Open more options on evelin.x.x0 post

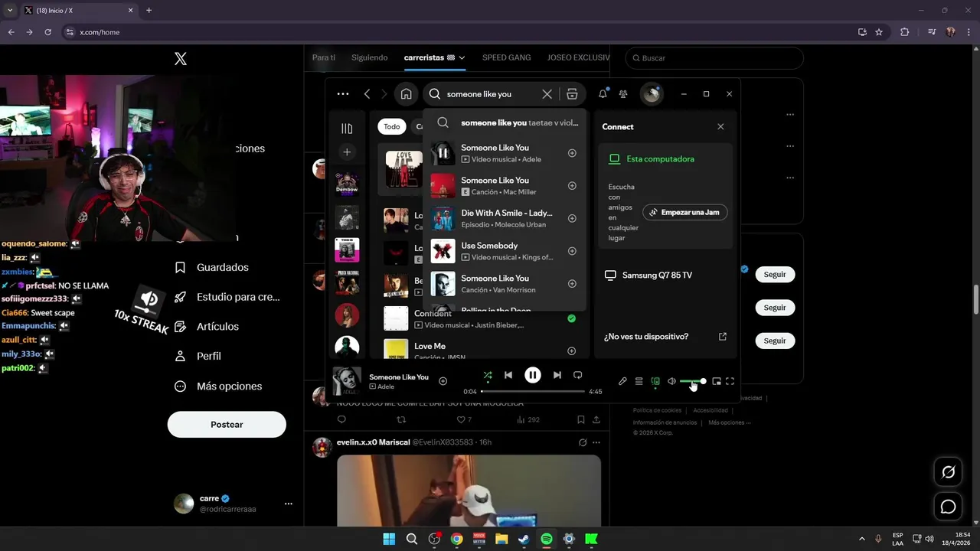596,442
